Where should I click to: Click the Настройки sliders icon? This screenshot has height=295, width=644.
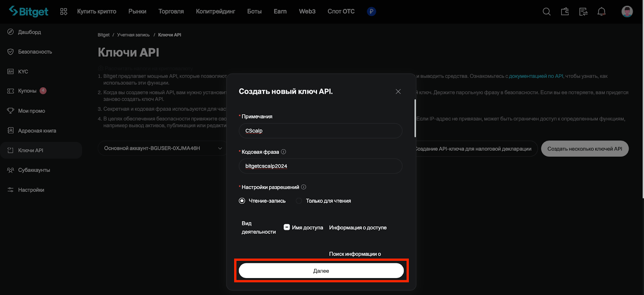[10, 190]
